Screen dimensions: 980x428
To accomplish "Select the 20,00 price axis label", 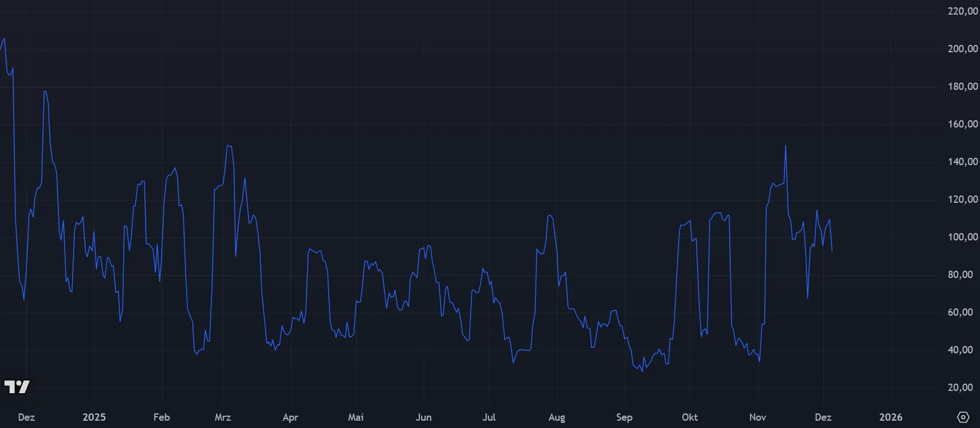I will [x=960, y=388].
